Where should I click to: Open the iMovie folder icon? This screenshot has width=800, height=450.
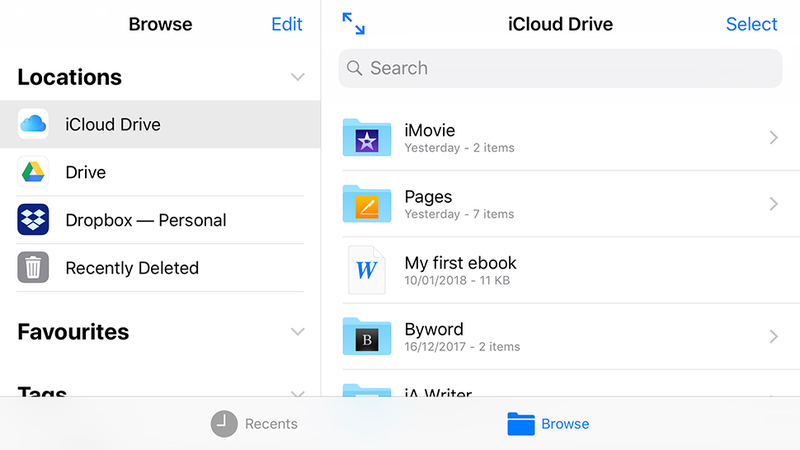coord(367,137)
